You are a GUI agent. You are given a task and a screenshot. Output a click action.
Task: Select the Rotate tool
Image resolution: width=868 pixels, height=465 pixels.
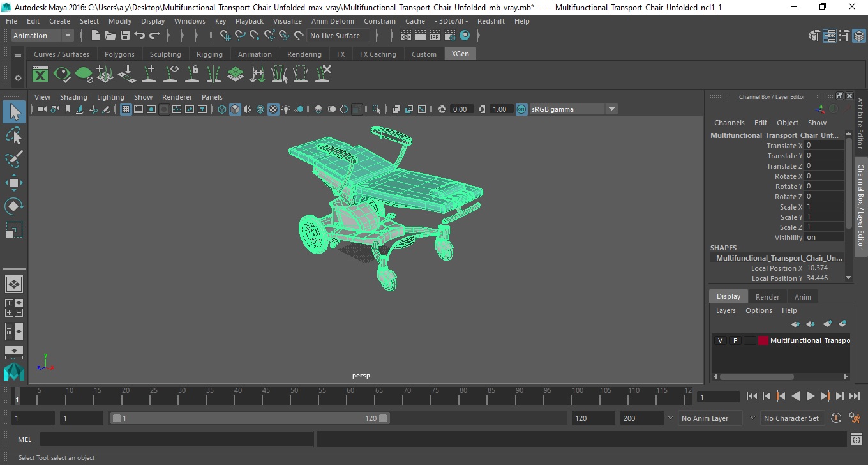coord(14,206)
